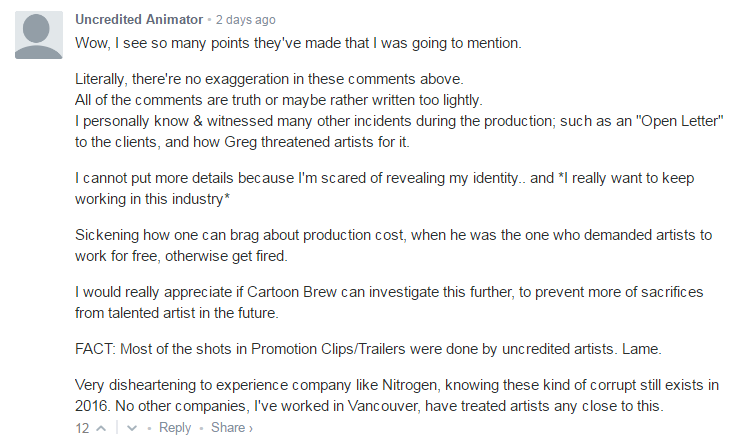
Task: Click the word 'Nitrogen' in the last paragraph
Action: point(411,385)
